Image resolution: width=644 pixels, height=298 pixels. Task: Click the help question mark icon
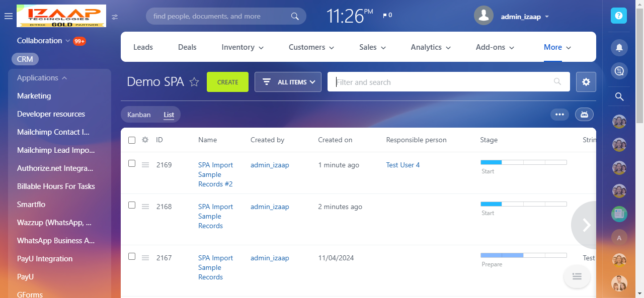(619, 16)
